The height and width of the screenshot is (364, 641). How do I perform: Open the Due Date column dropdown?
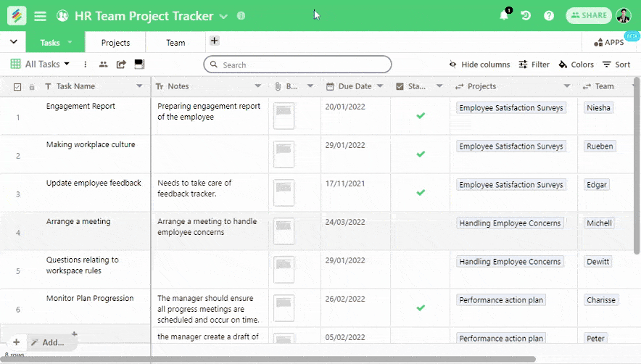click(381, 86)
